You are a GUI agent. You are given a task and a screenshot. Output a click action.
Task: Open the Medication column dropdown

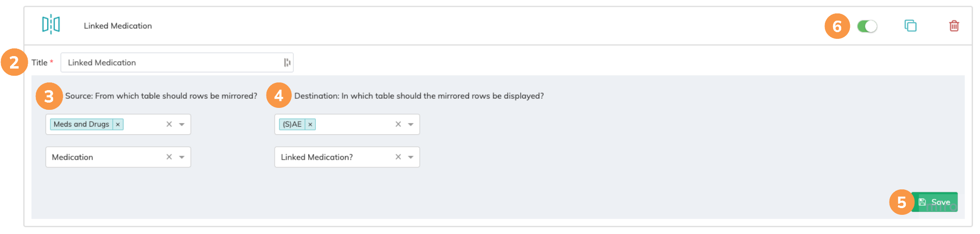point(182,157)
